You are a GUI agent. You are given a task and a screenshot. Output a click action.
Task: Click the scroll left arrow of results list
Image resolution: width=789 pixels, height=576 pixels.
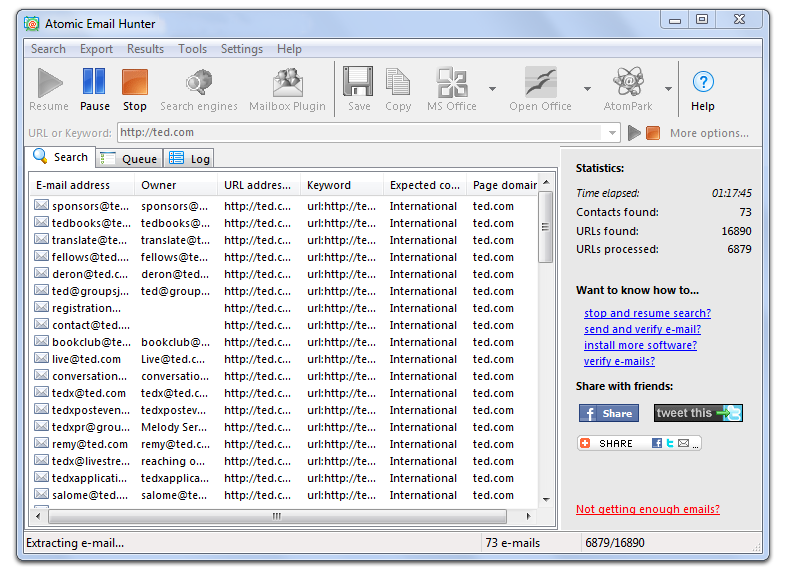point(38,516)
